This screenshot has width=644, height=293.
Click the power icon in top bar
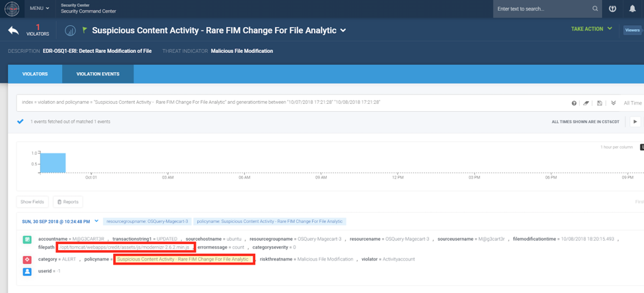pos(612,9)
